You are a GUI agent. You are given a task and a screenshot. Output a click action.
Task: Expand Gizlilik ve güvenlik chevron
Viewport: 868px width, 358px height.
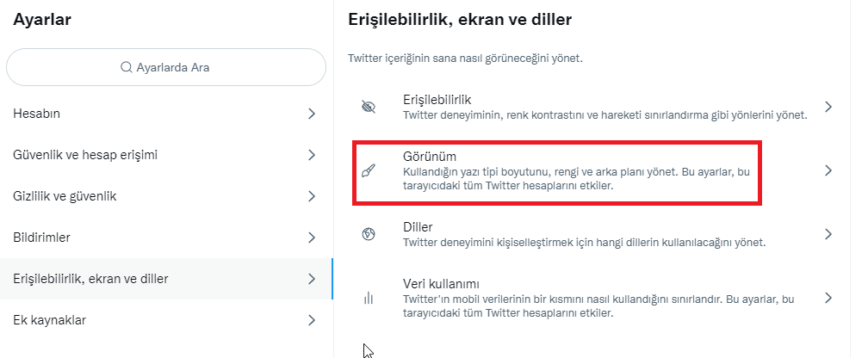(x=312, y=196)
